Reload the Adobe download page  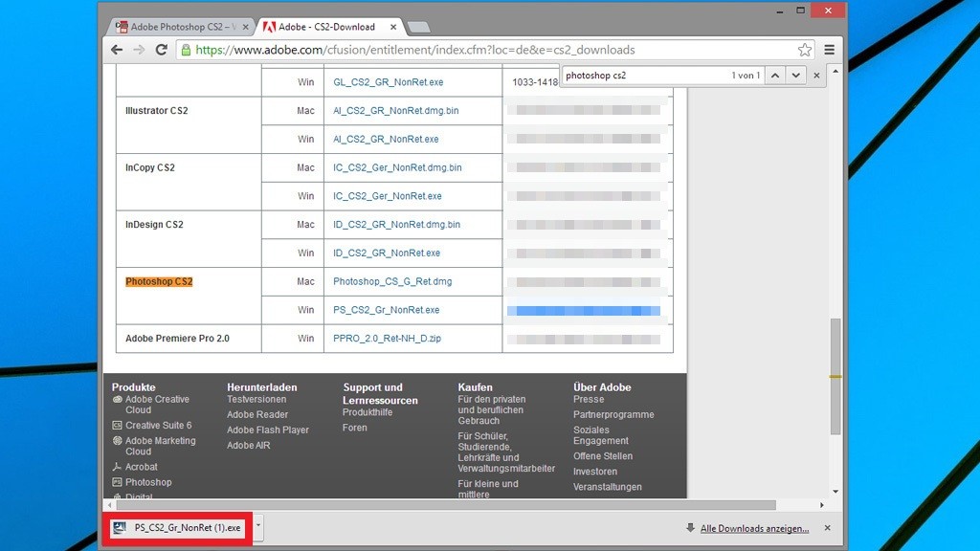[161, 50]
